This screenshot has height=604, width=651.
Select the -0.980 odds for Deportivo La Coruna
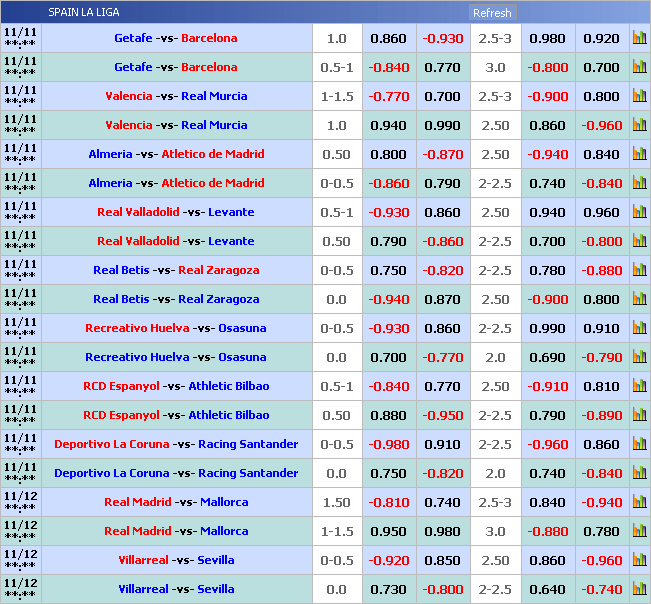tap(388, 444)
